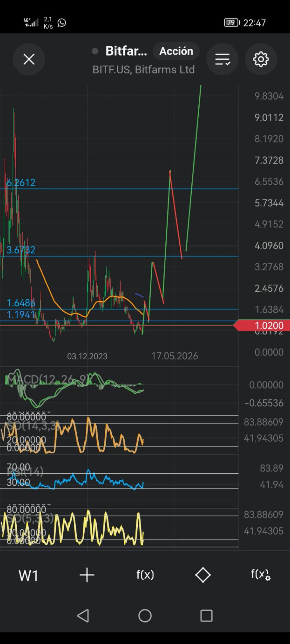Tap the Bitfar... symbol title

(x=126, y=51)
